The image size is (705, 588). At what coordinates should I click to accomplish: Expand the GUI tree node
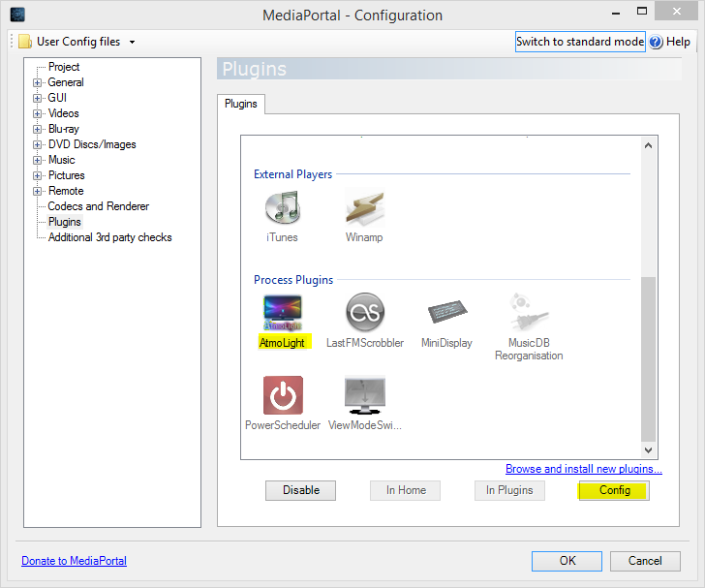click(x=38, y=98)
